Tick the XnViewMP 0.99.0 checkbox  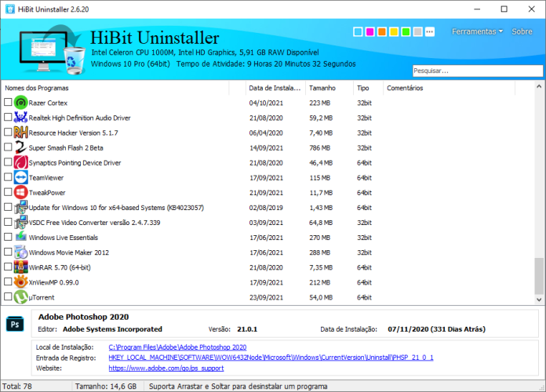click(x=8, y=281)
